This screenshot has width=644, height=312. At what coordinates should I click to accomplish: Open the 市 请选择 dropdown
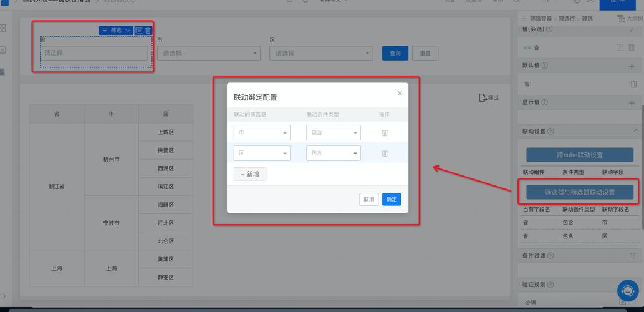(209, 53)
